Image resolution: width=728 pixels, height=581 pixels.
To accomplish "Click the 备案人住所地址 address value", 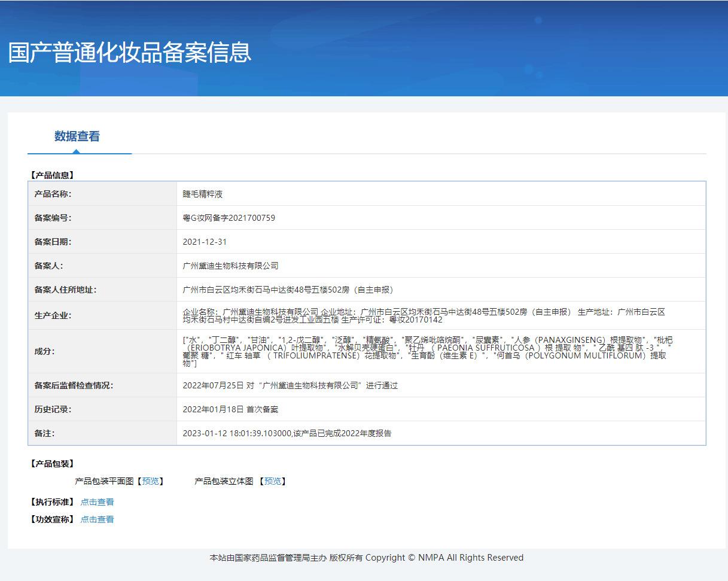I will coord(288,290).
